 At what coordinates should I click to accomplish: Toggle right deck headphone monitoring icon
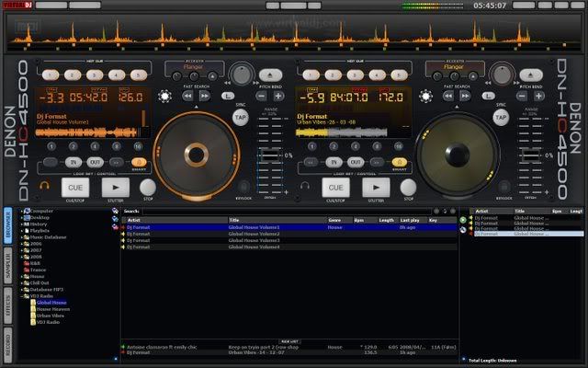[x=305, y=185]
